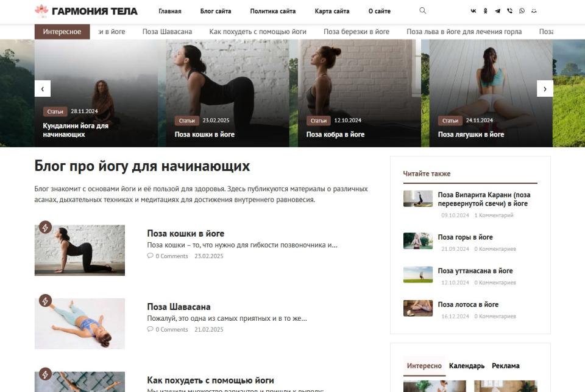The image size is (585, 392).
Task: Click comments bubble icon under Поза Шавасана
Action: click(x=150, y=329)
